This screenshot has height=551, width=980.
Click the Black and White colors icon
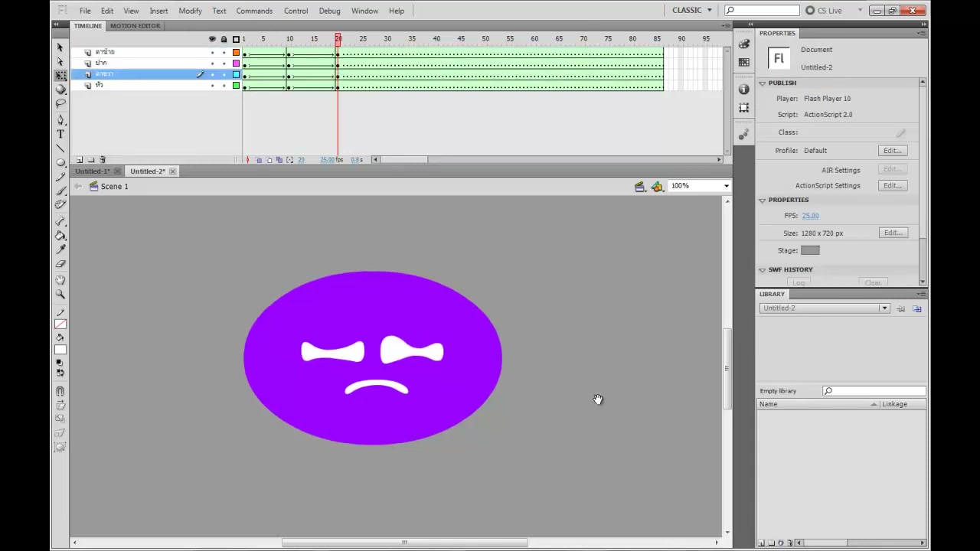[60, 363]
